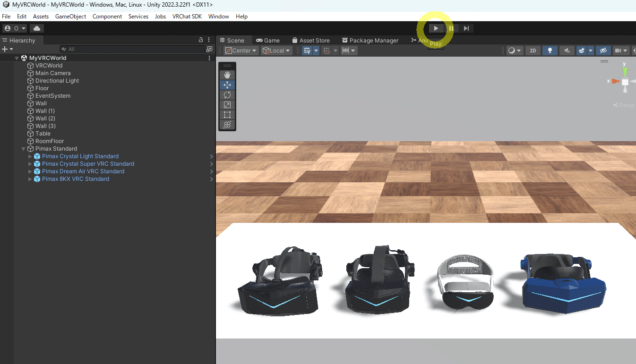Open the Center pivot mode dropdown
This screenshot has width=636, height=364.
coord(241,51)
